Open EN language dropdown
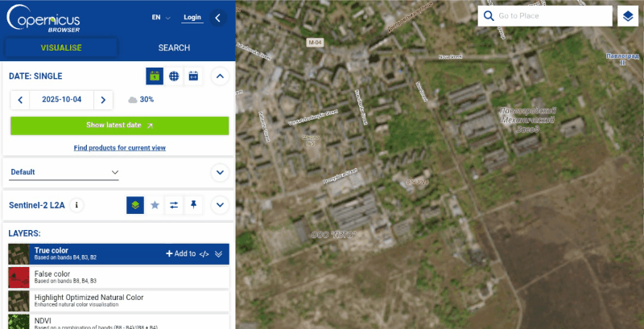This screenshot has height=329, width=644. pyautogui.click(x=160, y=17)
